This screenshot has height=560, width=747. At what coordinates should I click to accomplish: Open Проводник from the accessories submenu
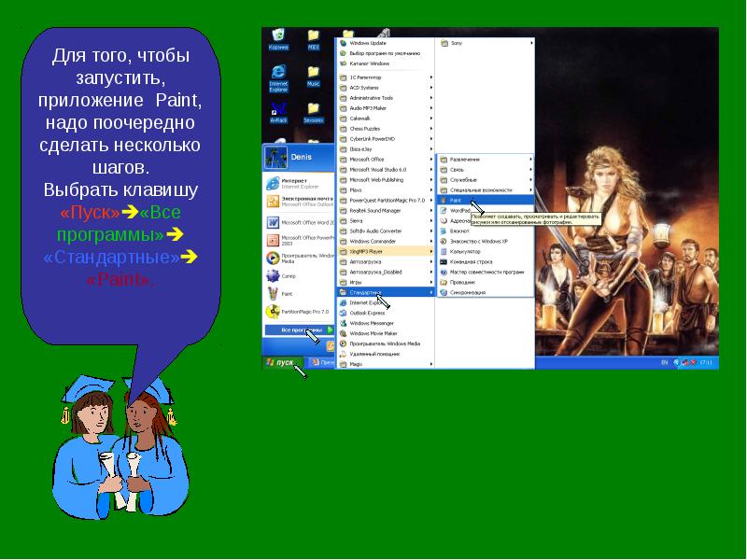[462, 282]
